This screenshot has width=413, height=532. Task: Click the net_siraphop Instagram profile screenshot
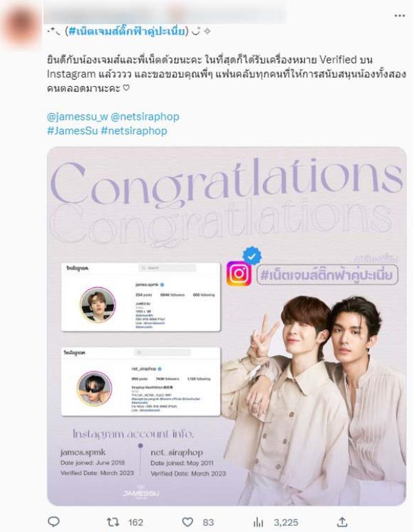tap(140, 381)
